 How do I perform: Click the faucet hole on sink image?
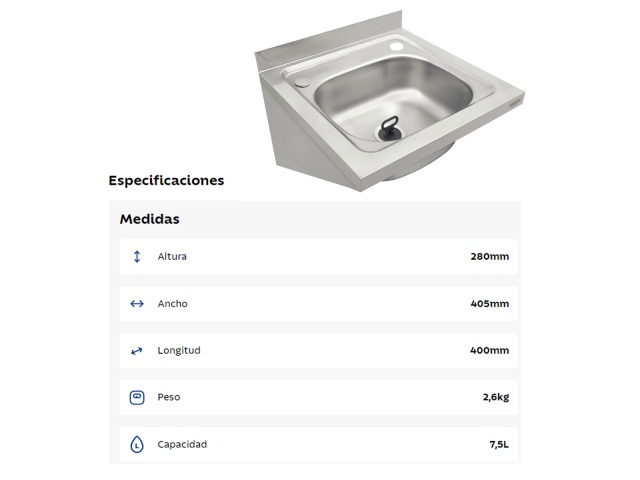[396, 46]
